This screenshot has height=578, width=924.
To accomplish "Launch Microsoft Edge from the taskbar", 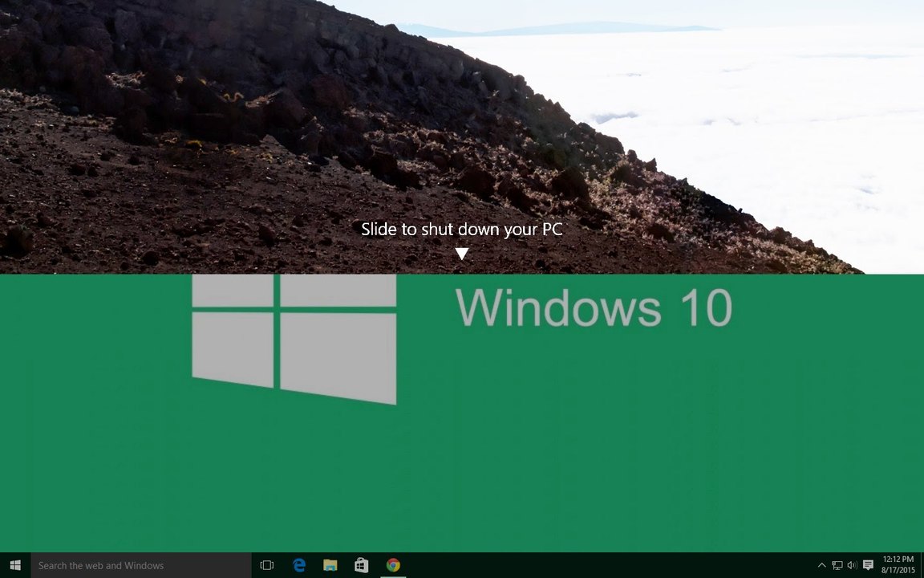I will click(298, 565).
